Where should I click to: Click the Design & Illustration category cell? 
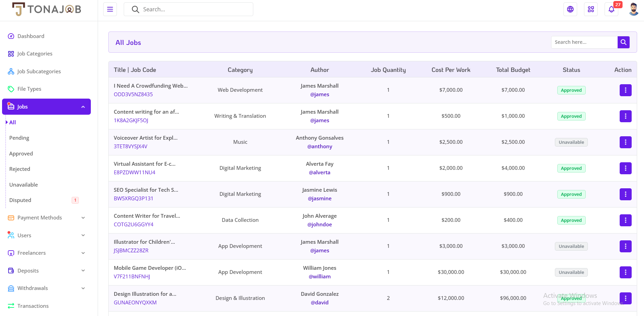click(240, 298)
